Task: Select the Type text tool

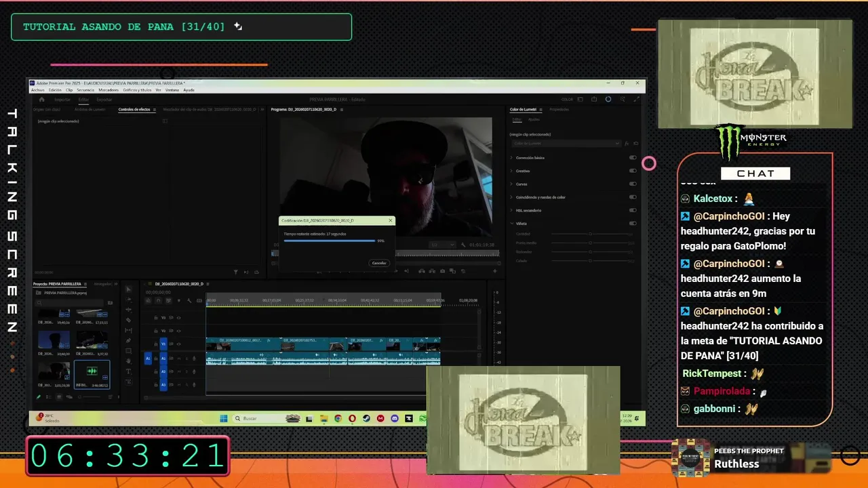Action: [x=129, y=371]
